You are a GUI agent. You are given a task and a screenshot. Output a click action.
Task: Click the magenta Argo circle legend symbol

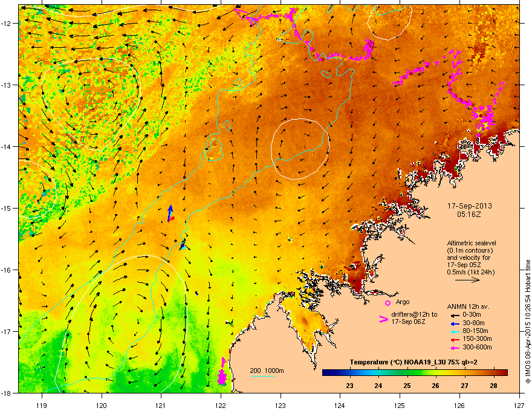point(388,303)
